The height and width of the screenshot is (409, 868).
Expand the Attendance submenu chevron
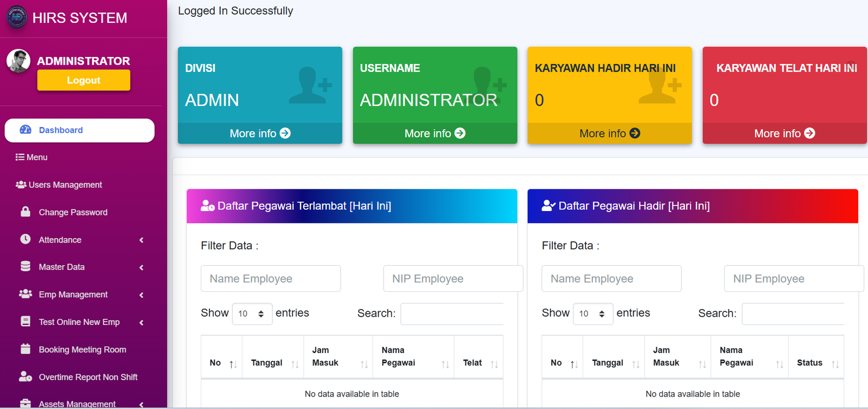[x=142, y=240]
